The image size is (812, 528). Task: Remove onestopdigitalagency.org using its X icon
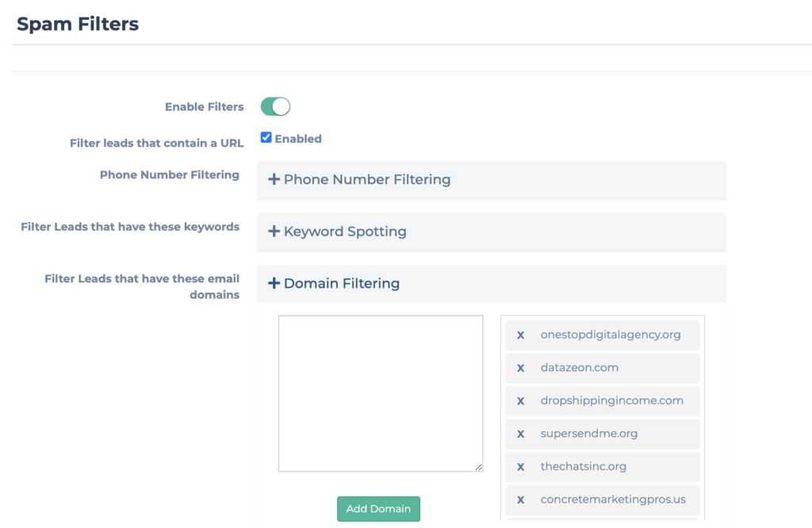tap(520, 335)
